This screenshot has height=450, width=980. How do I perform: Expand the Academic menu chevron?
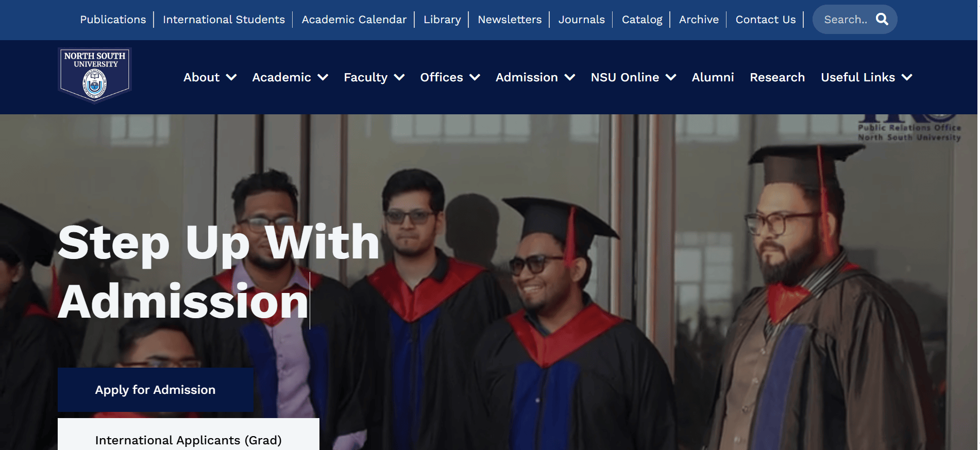click(323, 77)
